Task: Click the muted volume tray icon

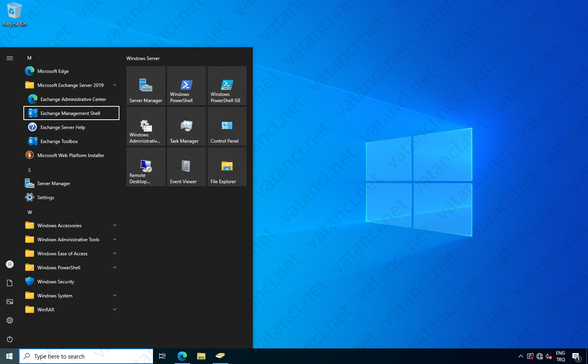Action: [x=549, y=356]
